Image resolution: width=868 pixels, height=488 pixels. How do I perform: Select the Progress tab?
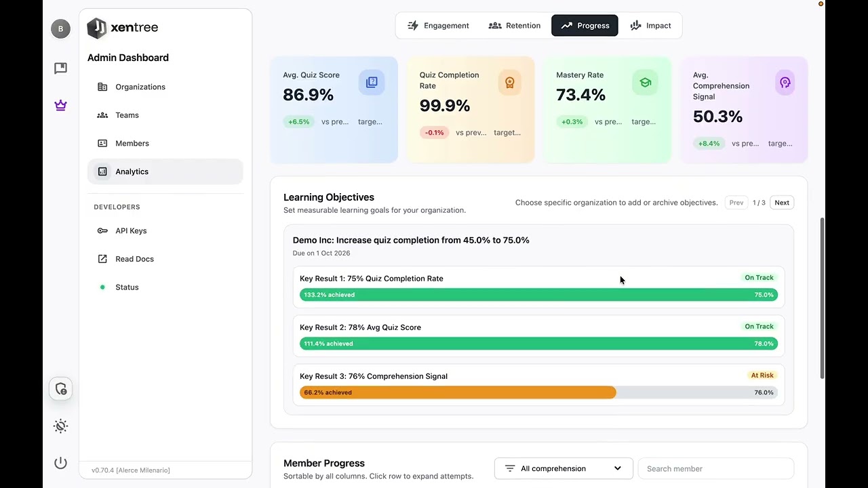point(585,26)
